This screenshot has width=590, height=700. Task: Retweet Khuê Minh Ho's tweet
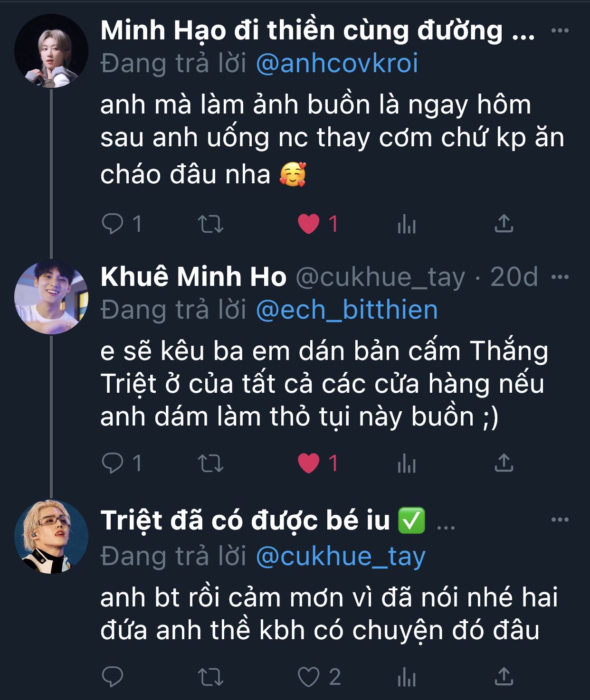[210, 463]
